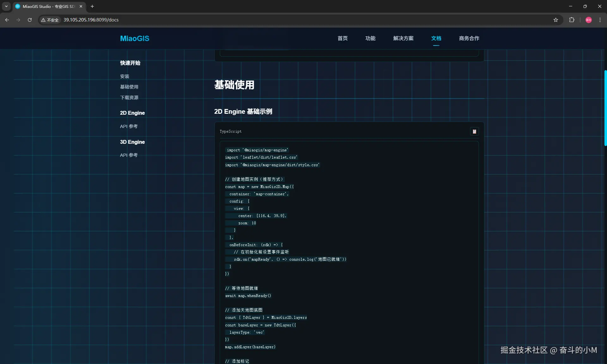Open the browser extensions menu
Viewport: 607px width, 364px height.
point(572,20)
